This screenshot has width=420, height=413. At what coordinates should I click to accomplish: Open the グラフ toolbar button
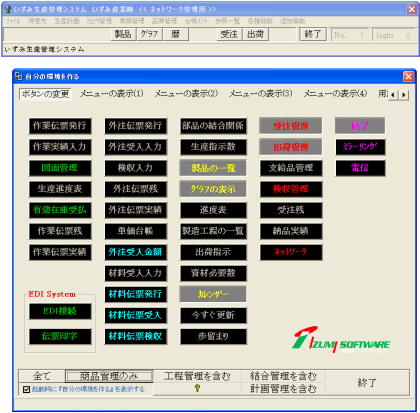149,34
